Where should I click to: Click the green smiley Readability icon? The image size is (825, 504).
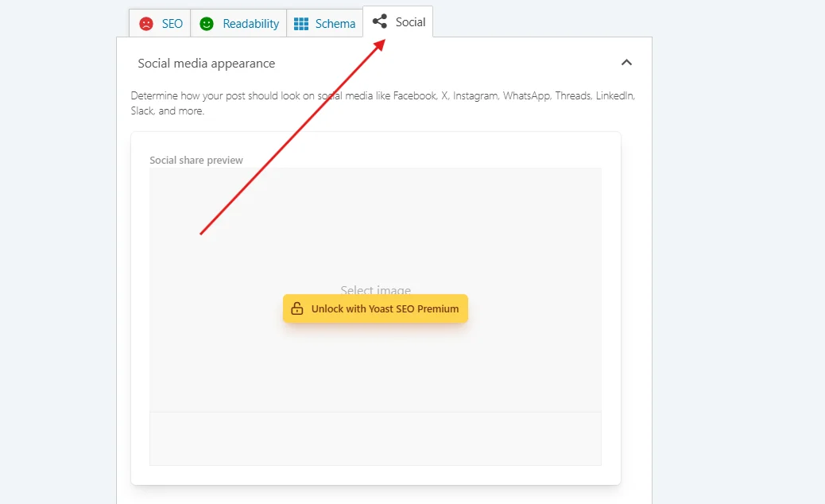(207, 24)
